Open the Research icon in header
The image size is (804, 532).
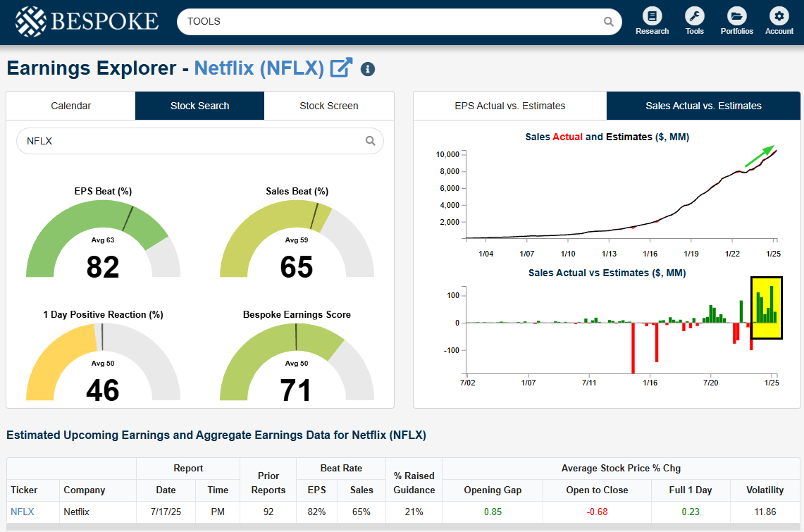coord(652,16)
